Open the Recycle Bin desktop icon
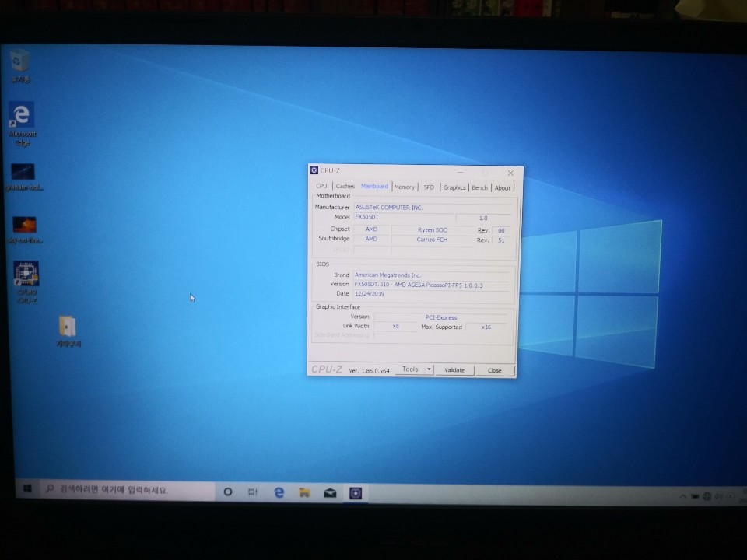This screenshot has height=560, width=747. [x=20, y=65]
